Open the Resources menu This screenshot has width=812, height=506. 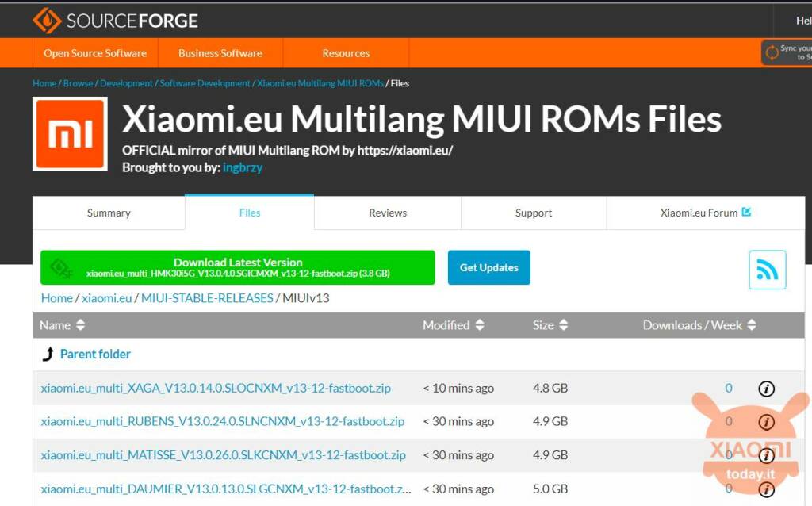(346, 53)
